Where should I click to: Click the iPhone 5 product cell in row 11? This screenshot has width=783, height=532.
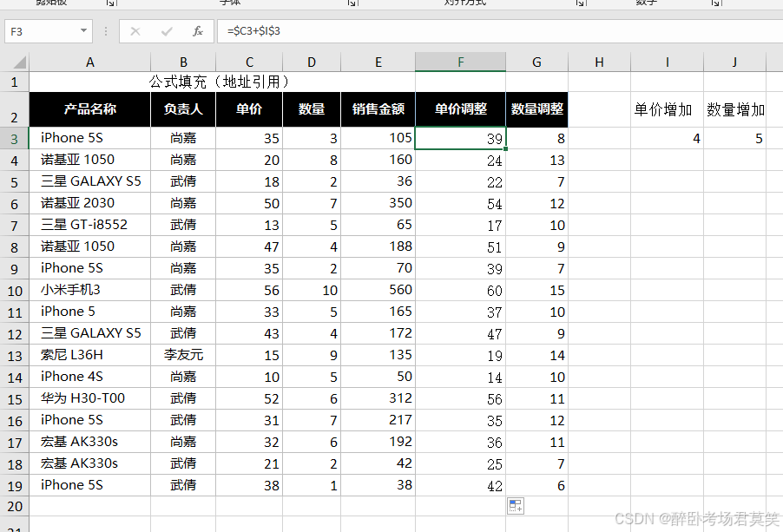tap(90, 312)
